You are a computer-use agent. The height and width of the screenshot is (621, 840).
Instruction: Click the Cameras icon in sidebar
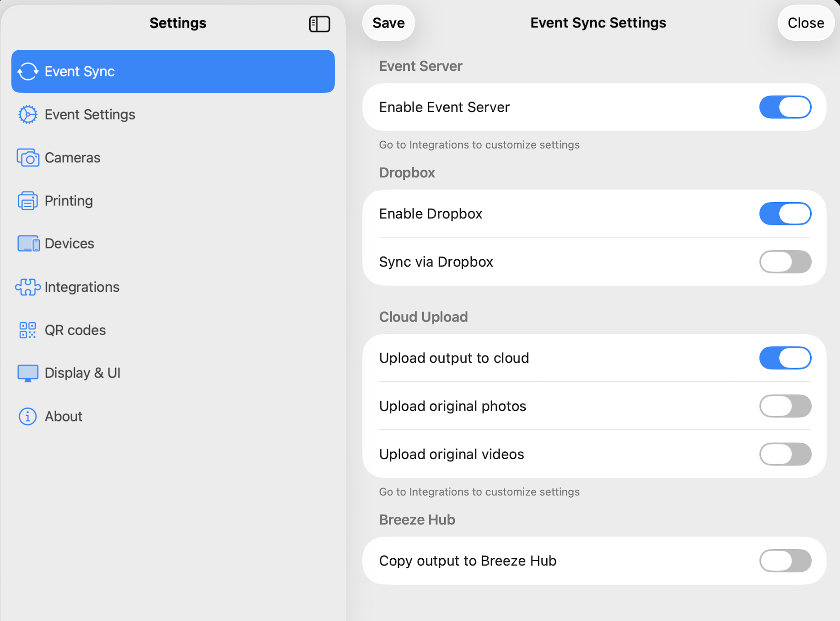(28, 158)
